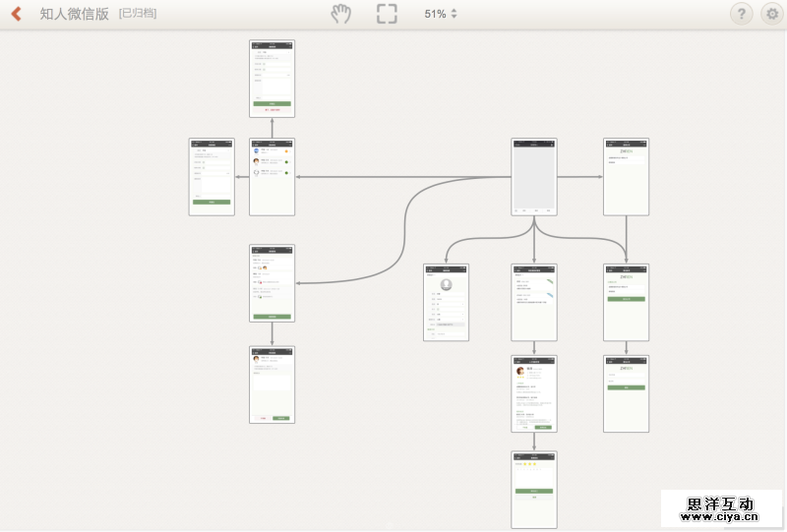The image size is (787, 532).
Task: Open settings via gear icon
Action: pos(771,14)
